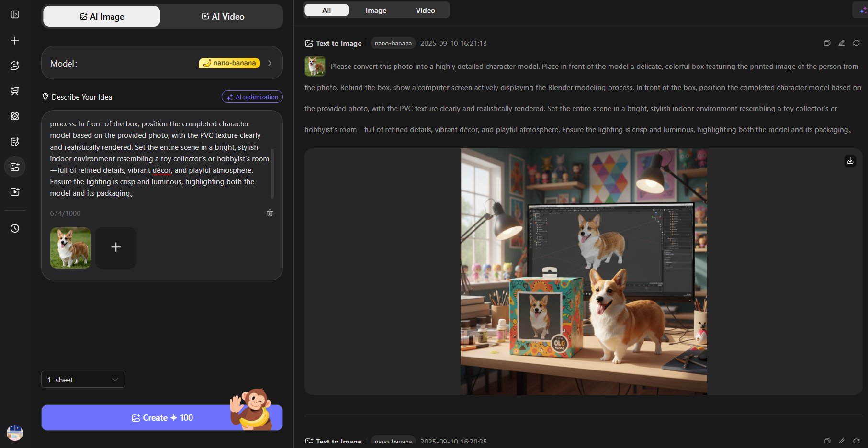Click the chevron next to nano-banana
Viewport: 868px width, 448px height.
click(270, 63)
